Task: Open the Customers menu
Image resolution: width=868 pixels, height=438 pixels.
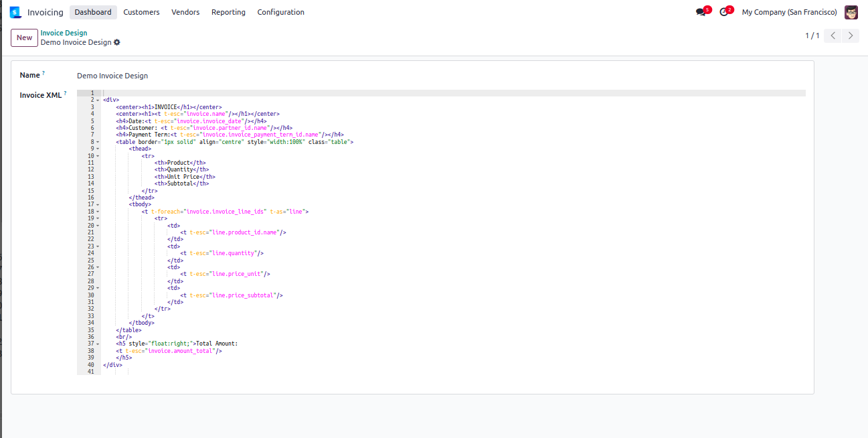Action: [141, 12]
